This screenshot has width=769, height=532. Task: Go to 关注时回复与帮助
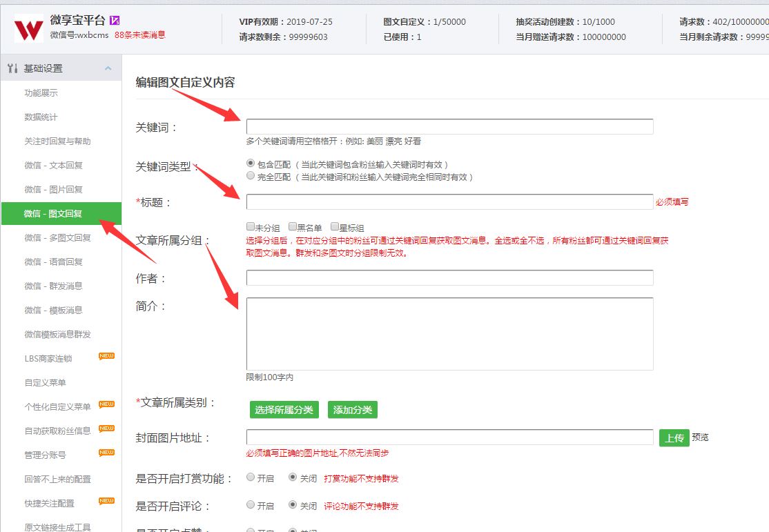click(x=57, y=141)
